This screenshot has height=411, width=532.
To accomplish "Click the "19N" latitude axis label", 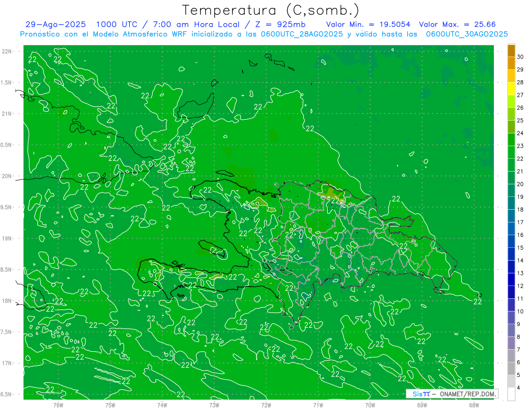I will (8, 239).
